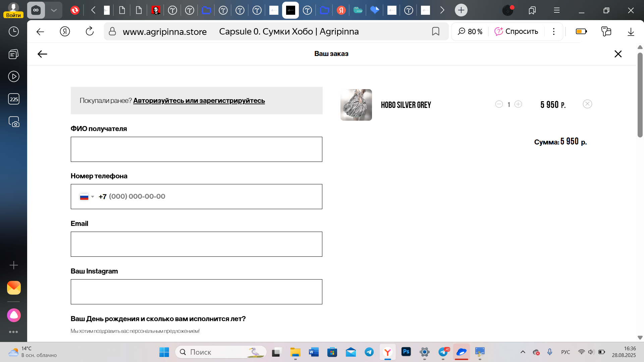Viewport: 644px width, 362px height.
Task: Close the Ваш заказ order panel
Action: (x=618, y=54)
